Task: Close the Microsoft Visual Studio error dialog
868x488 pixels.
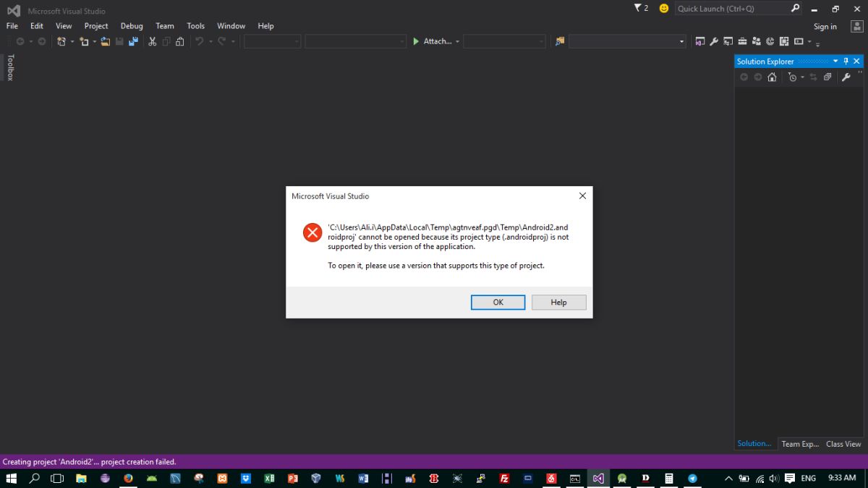Action: (x=582, y=195)
